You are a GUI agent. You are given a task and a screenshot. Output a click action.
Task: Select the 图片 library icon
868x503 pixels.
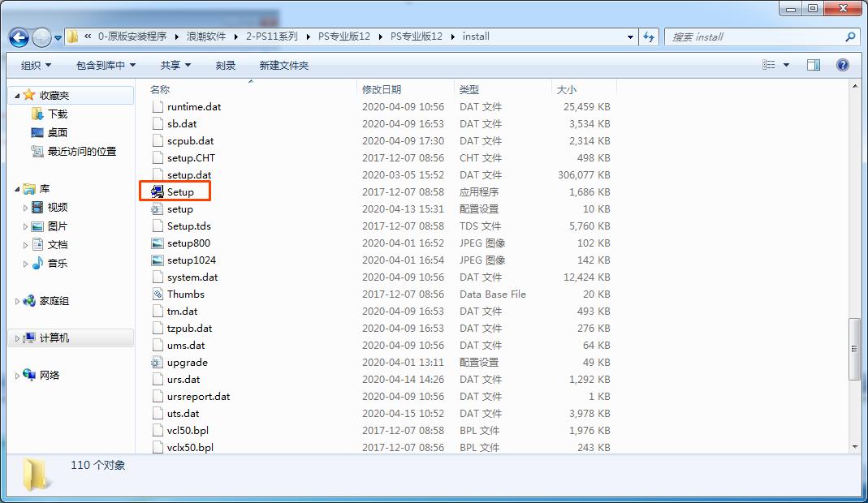(37, 226)
